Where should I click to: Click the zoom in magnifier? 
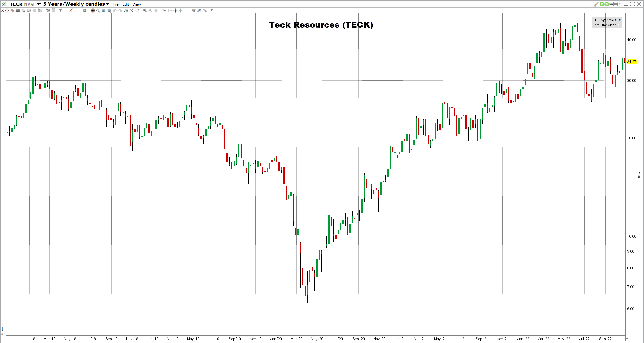click(x=145, y=10)
